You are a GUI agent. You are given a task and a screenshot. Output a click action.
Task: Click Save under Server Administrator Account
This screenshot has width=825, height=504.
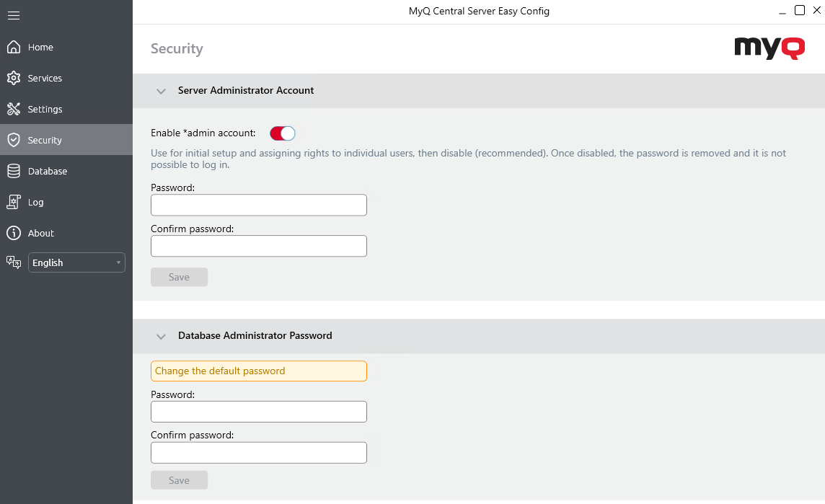(x=179, y=276)
